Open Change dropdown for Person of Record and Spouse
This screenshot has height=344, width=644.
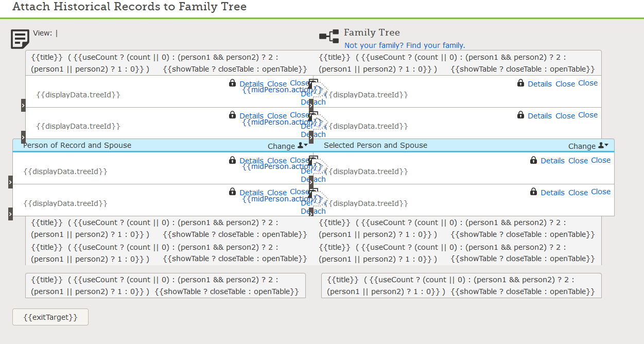point(288,146)
